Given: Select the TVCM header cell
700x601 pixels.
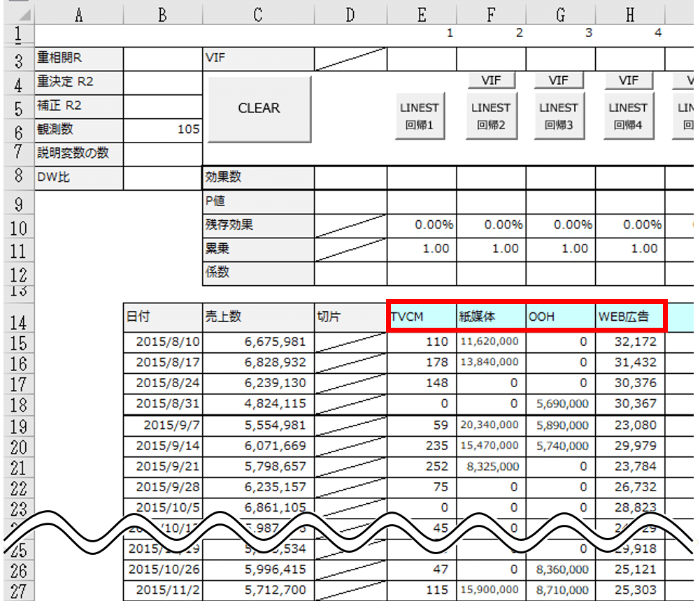Looking at the screenshot, I should (422, 317).
